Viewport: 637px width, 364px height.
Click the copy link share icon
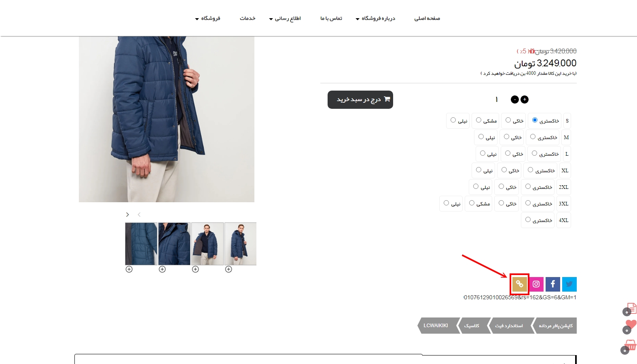click(520, 284)
